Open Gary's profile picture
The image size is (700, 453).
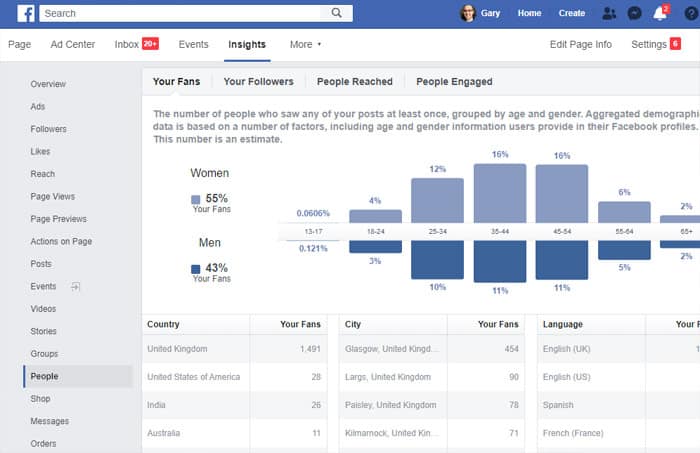pyautogui.click(x=467, y=13)
